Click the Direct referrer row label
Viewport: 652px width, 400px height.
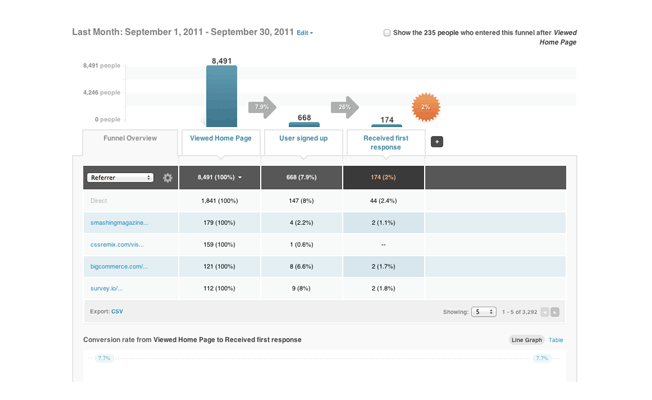[x=99, y=201]
